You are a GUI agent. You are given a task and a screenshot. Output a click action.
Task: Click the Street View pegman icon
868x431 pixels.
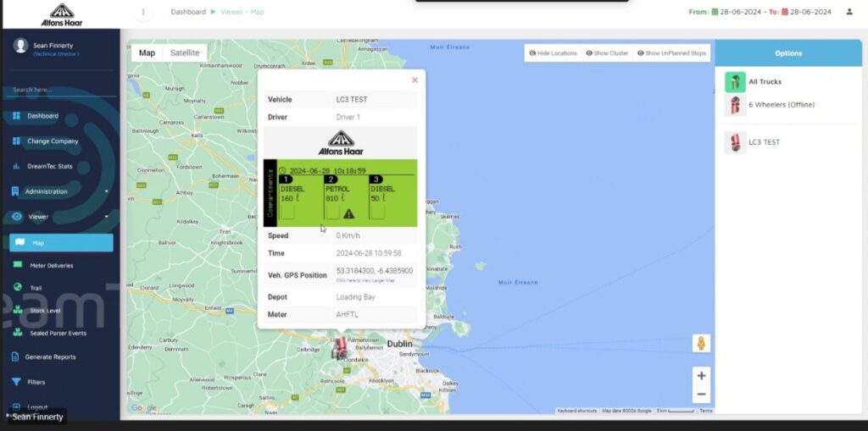pyautogui.click(x=701, y=343)
